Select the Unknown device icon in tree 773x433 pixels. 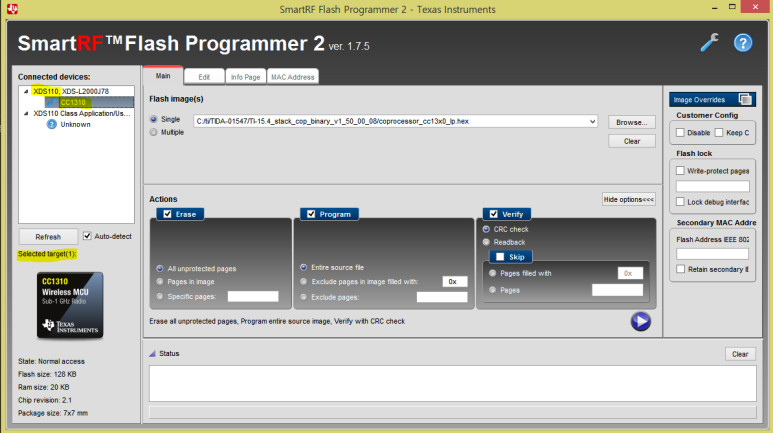click(52, 125)
